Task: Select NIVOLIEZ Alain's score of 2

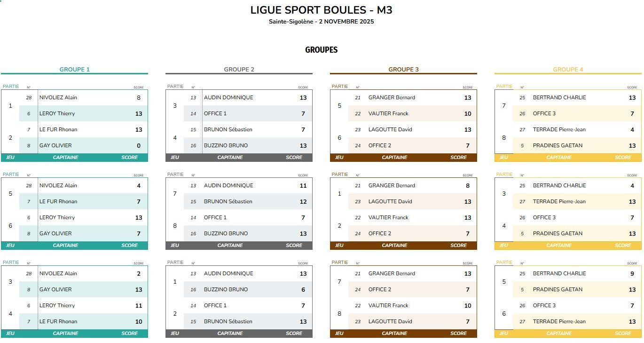Action: click(139, 274)
